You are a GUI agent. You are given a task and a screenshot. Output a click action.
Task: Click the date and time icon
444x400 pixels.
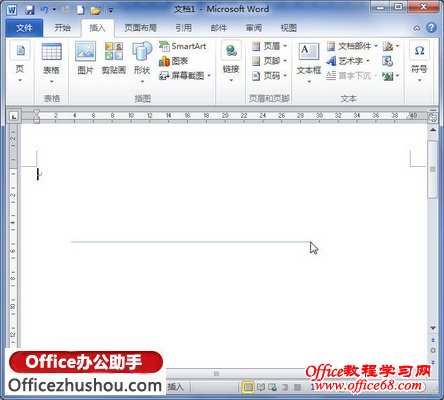[388, 61]
